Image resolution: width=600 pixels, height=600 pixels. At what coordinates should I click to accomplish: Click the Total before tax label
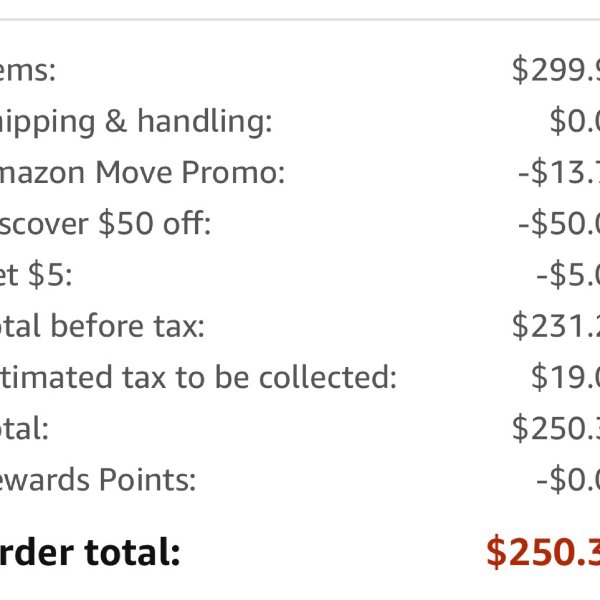pos(102,326)
